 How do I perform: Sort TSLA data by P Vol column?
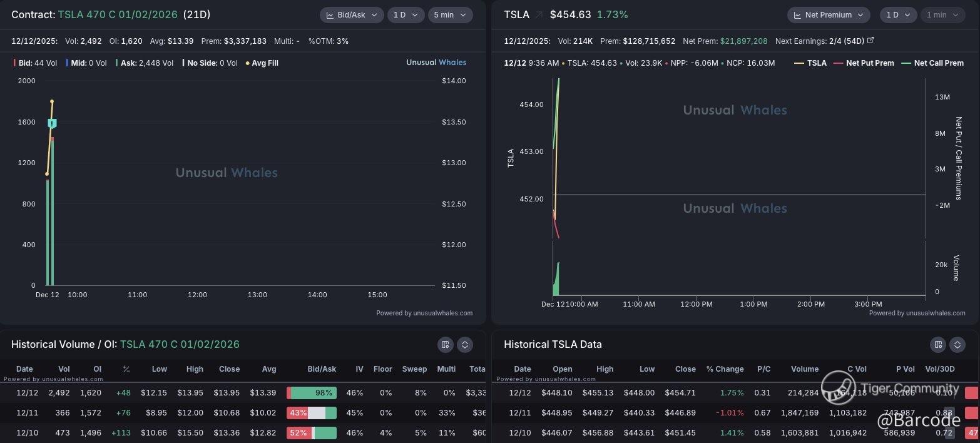904,369
